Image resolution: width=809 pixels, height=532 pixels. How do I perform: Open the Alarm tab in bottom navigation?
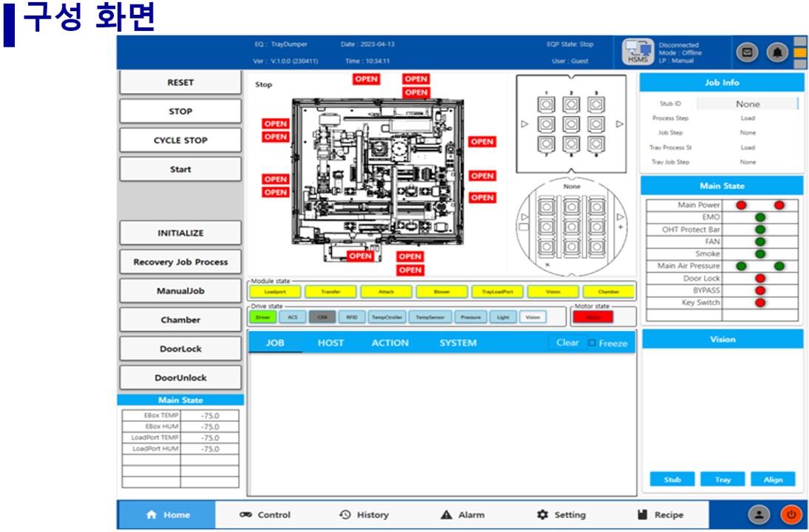click(x=462, y=515)
